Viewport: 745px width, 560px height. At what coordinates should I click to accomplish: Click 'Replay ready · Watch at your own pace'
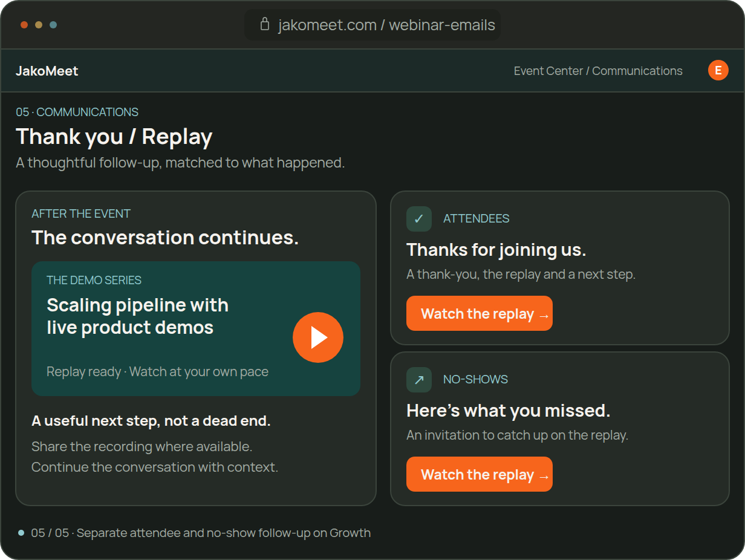point(157,371)
